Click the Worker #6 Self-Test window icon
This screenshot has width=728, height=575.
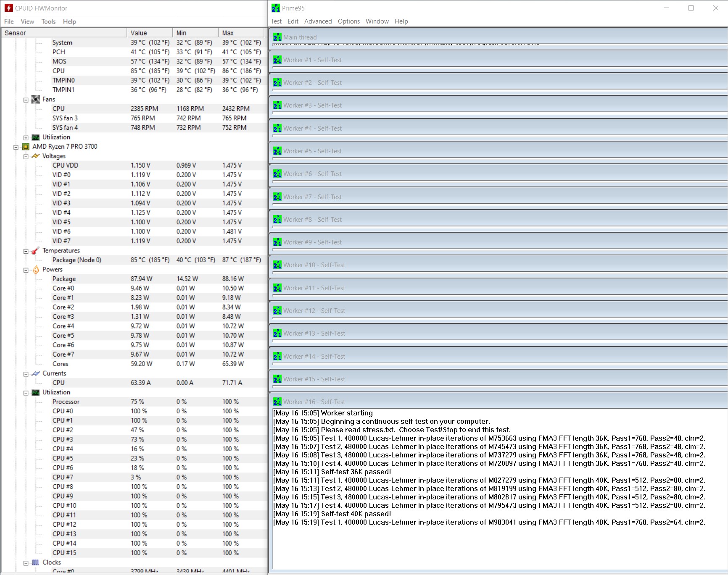[277, 174]
